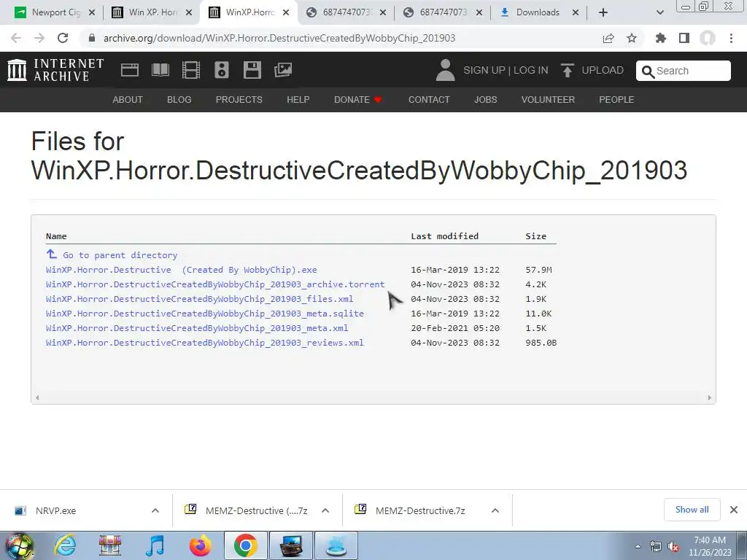747x560 pixels.
Task: Reload the current page
Action: 63,38
